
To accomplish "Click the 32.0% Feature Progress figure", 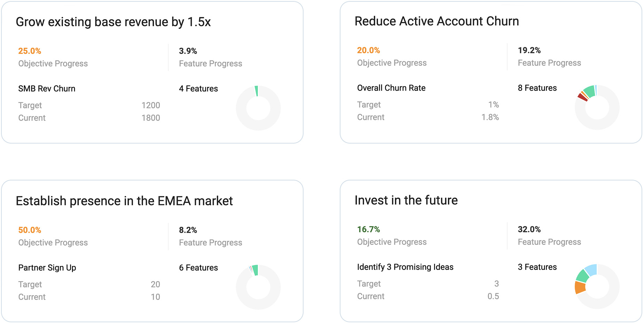I will [x=529, y=229].
